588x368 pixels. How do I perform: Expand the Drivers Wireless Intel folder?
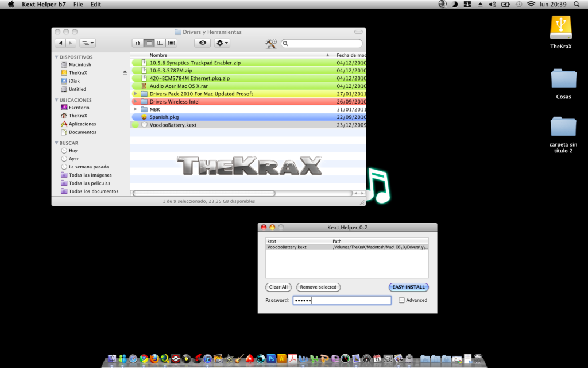coord(136,101)
